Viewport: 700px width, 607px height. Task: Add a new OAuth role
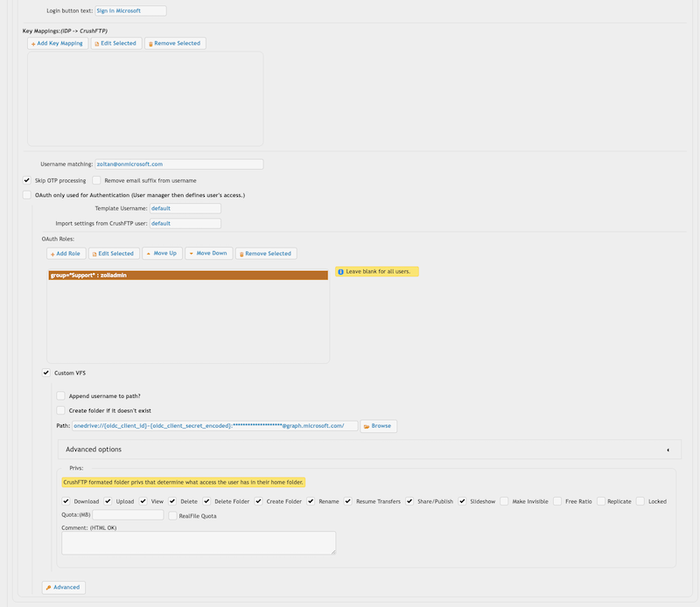tap(66, 254)
